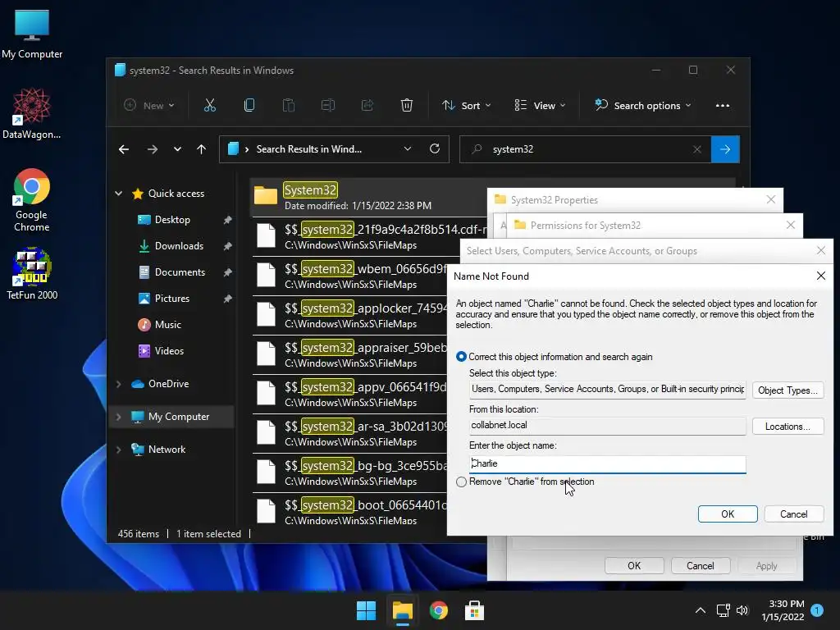Expand the OneDrive tree node
The height and width of the screenshot is (630, 840).
[119, 384]
